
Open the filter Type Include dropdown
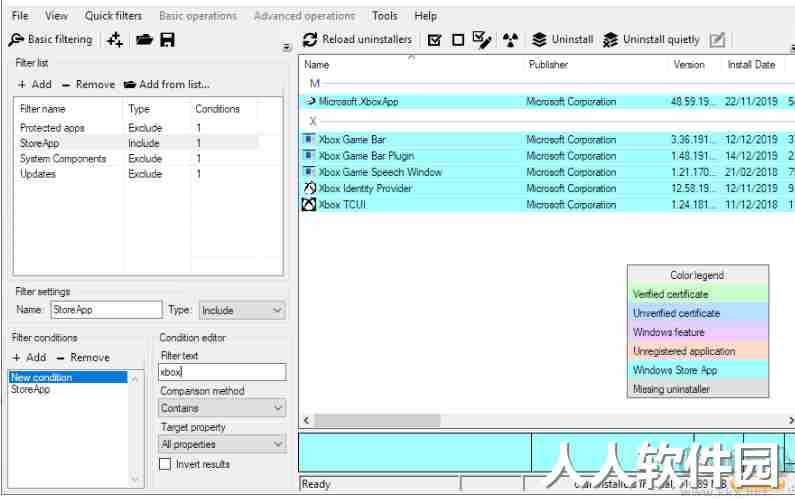[x=242, y=310]
